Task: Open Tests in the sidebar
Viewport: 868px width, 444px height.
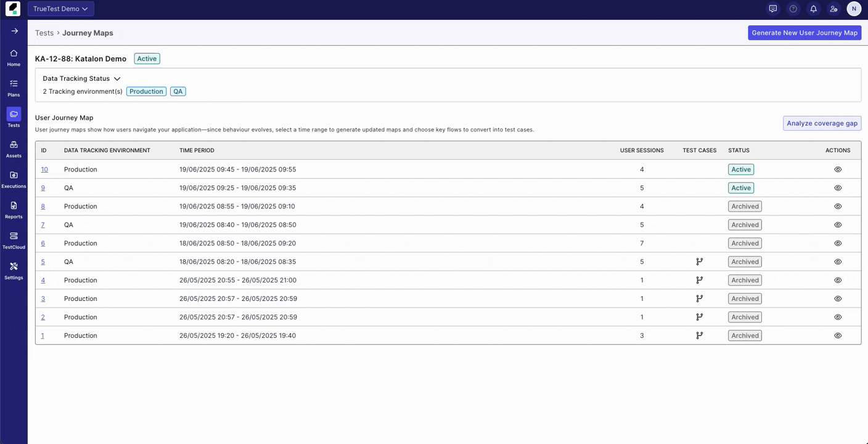Action: pyautogui.click(x=14, y=118)
